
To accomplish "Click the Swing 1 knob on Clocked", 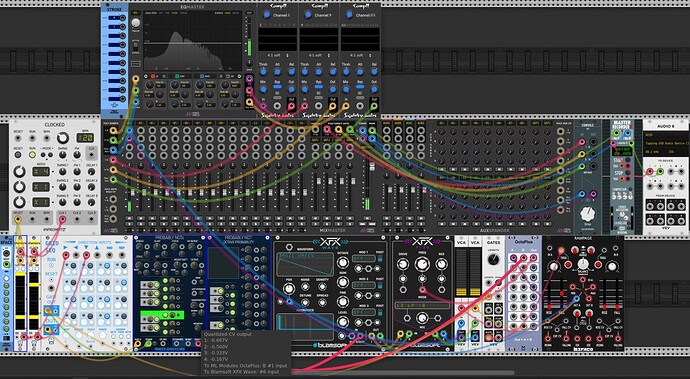I will tap(62, 171).
